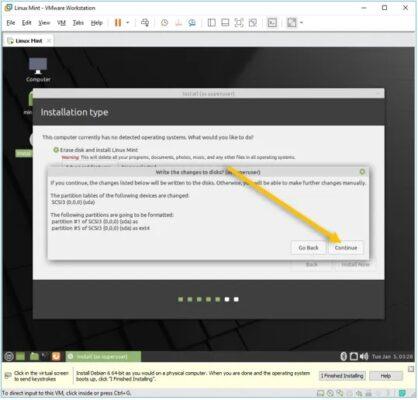
Task: Toggle the library sidebar view icon
Action: [211, 23]
